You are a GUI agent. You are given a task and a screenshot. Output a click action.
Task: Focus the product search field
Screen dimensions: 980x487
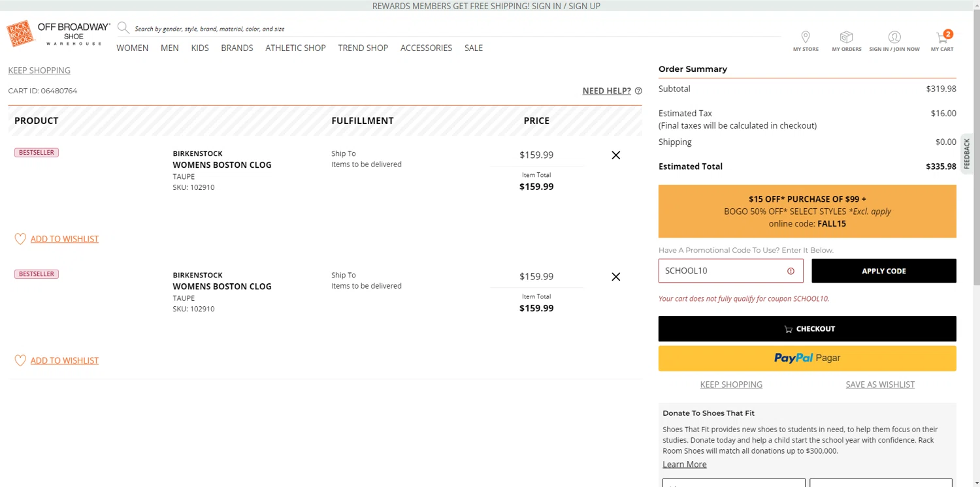click(x=457, y=29)
